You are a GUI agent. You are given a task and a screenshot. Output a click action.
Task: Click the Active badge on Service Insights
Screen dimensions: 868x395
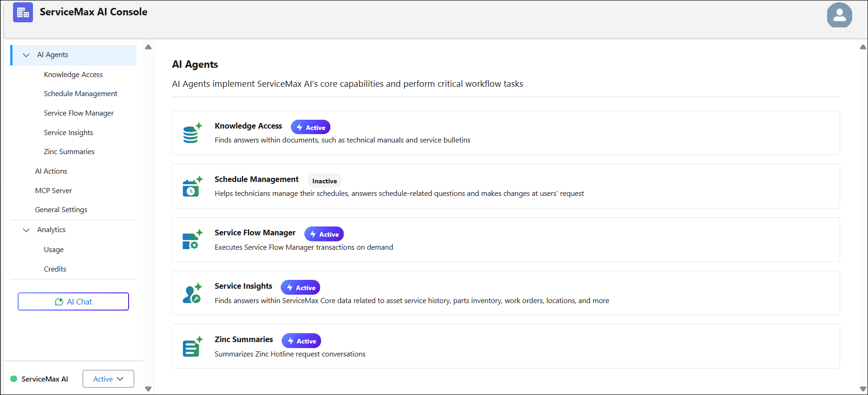301,287
